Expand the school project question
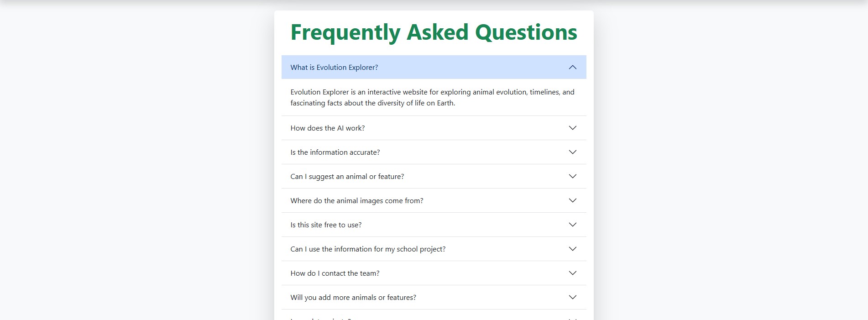 point(368,249)
